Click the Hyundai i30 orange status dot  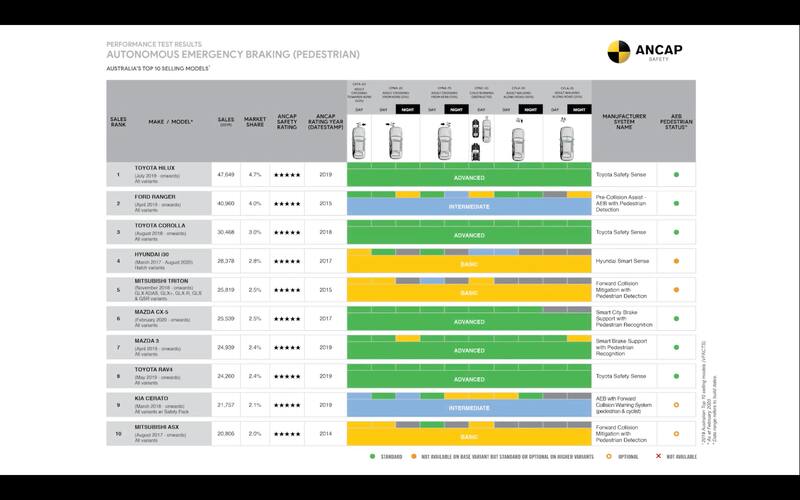point(676,261)
